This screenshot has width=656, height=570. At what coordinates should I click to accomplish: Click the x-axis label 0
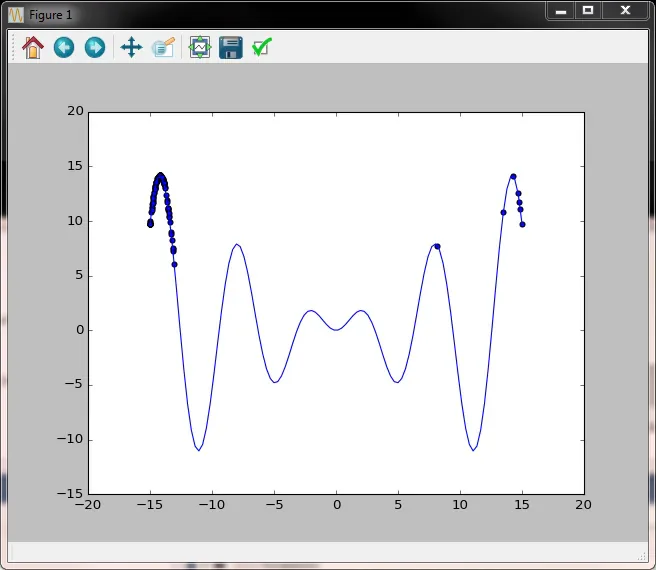337,505
